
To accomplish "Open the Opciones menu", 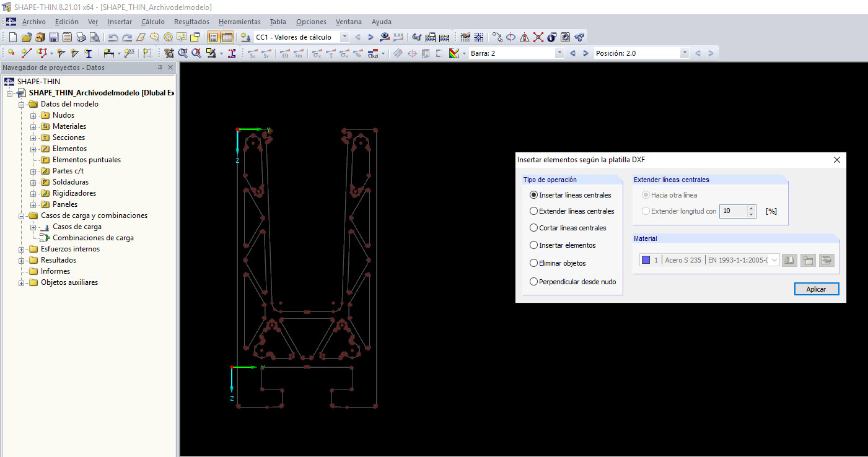I will click(311, 22).
